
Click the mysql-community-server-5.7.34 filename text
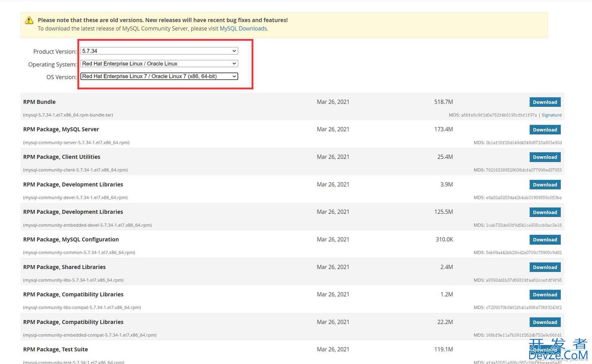[76, 142]
